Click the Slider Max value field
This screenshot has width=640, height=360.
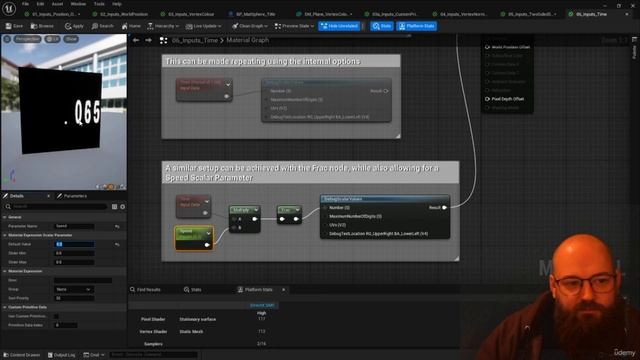[74, 262]
